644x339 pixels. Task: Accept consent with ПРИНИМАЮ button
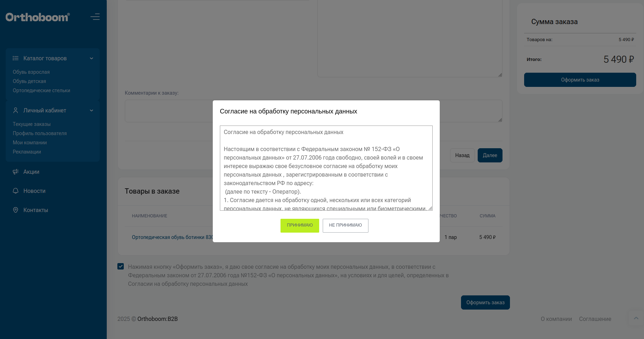pyautogui.click(x=300, y=226)
